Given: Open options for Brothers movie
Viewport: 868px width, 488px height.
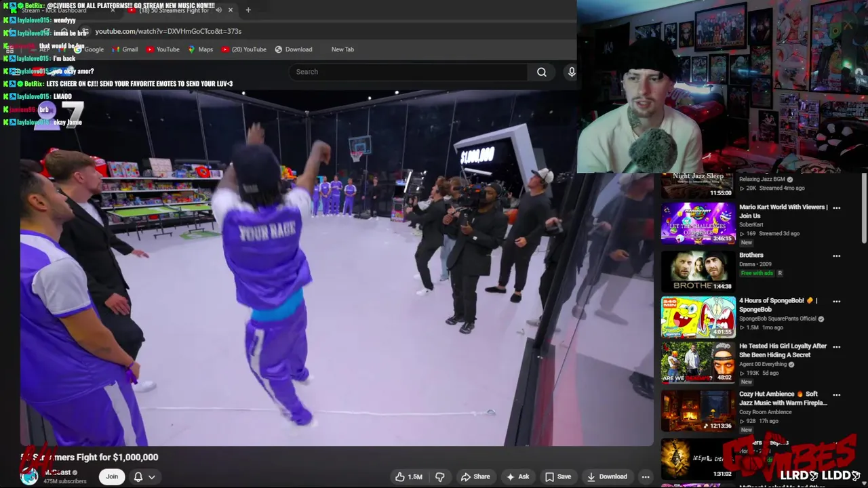Looking at the screenshot, I should [x=836, y=256].
